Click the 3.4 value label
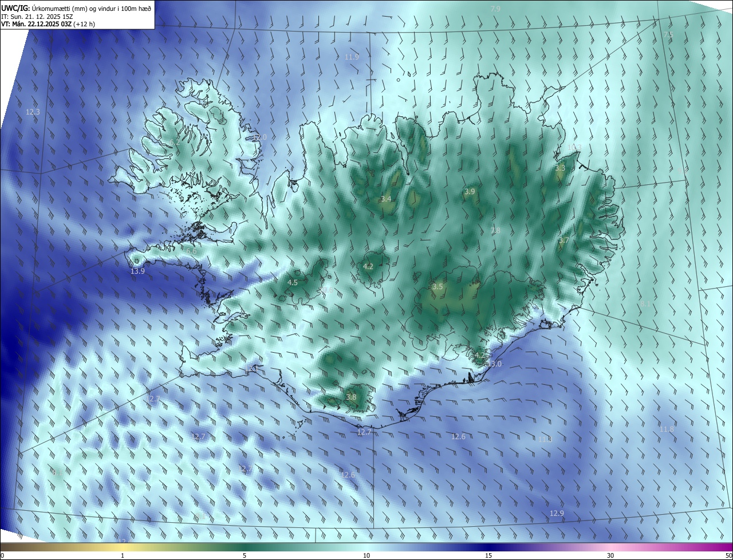The image size is (733, 560). point(386,199)
